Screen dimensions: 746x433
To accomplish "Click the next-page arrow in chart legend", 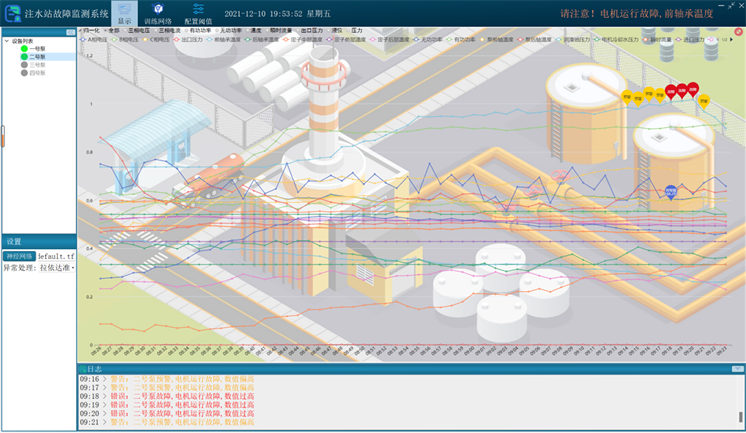I will (731, 40).
